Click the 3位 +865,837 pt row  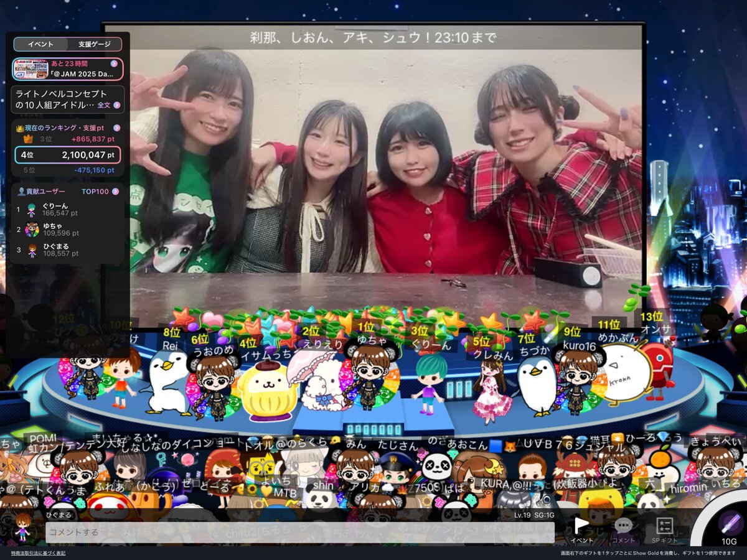(68, 139)
